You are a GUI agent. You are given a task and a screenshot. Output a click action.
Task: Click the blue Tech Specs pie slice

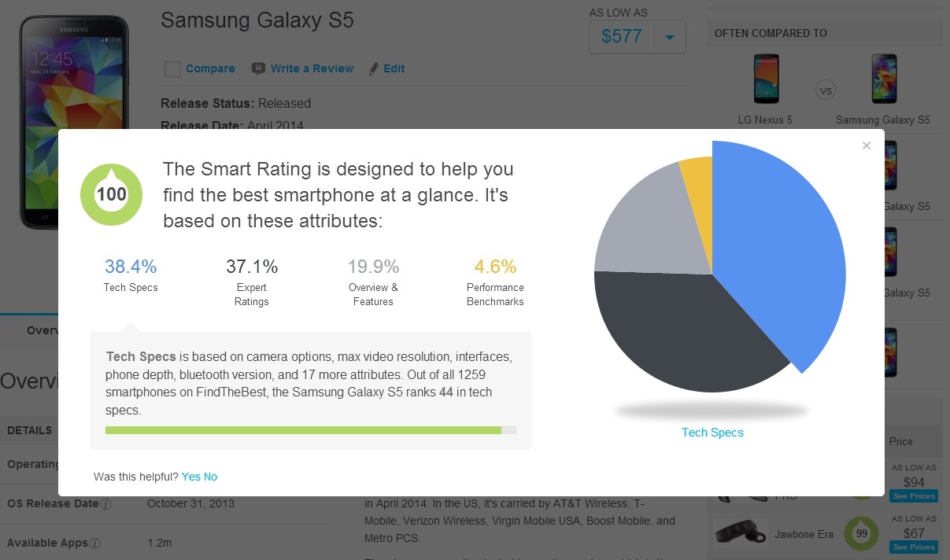click(779, 252)
